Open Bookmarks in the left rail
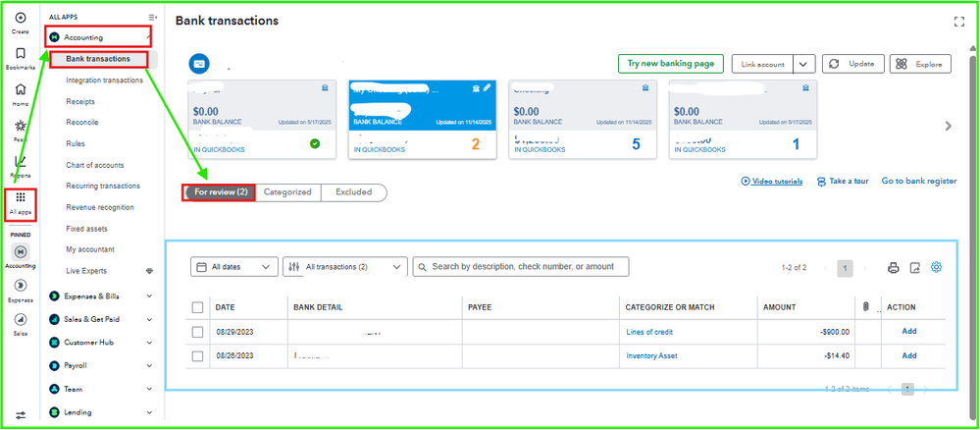 pos(21,53)
